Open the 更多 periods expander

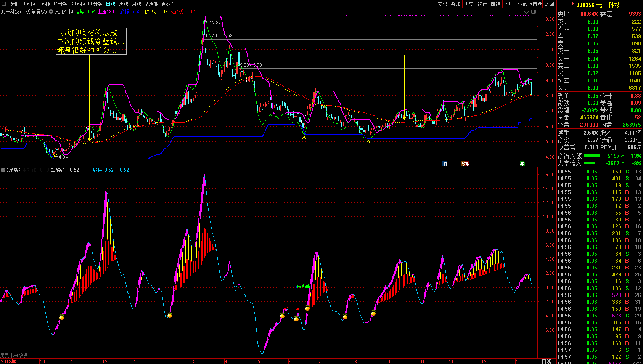167,4
